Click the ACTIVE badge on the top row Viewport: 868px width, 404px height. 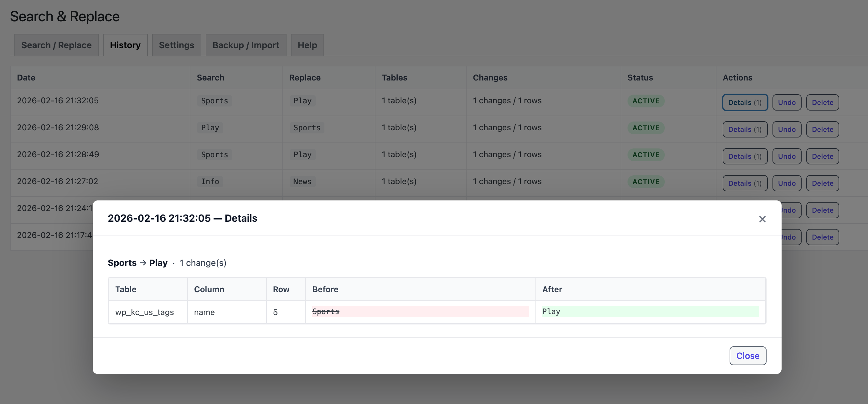[x=646, y=101]
